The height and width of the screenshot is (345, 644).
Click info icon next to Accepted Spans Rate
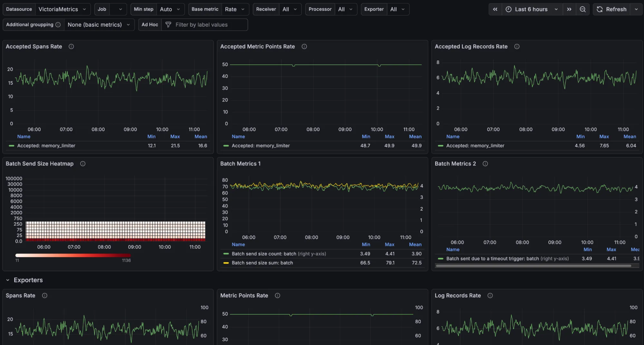(71, 46)
